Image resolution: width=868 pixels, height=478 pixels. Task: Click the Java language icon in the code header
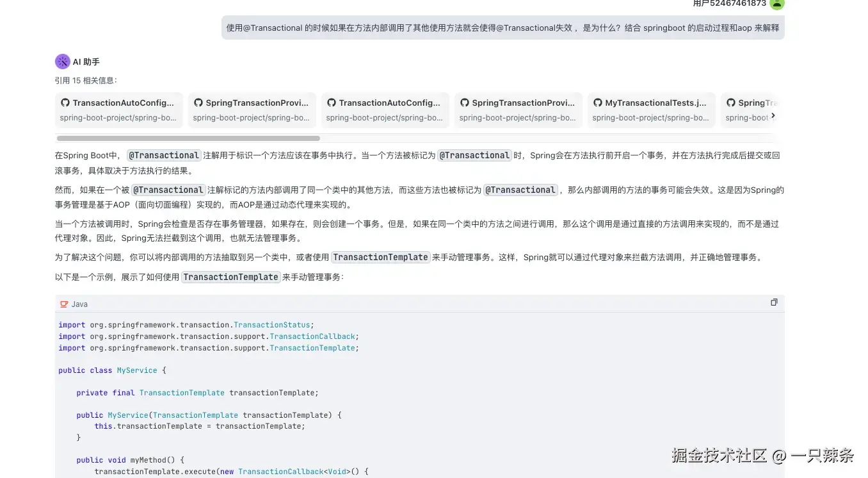[63, 304]
